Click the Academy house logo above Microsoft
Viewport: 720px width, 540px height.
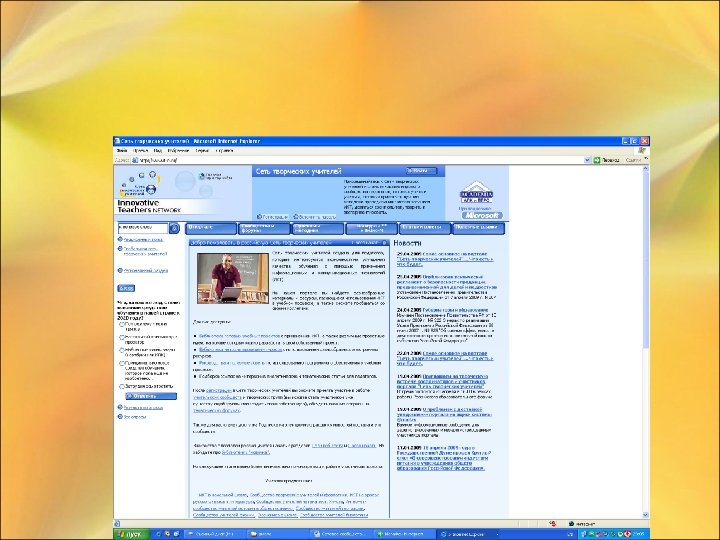(x=476, y=192)
